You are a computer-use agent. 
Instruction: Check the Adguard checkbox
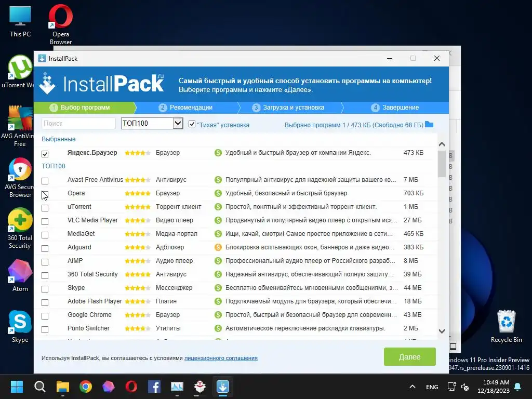click(x=45, y=248)
